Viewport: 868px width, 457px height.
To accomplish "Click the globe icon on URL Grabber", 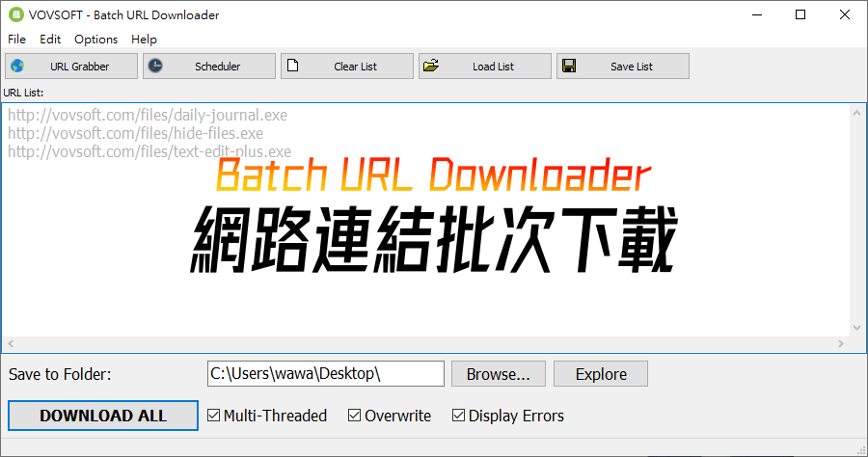I will click(x=17, y=66).
